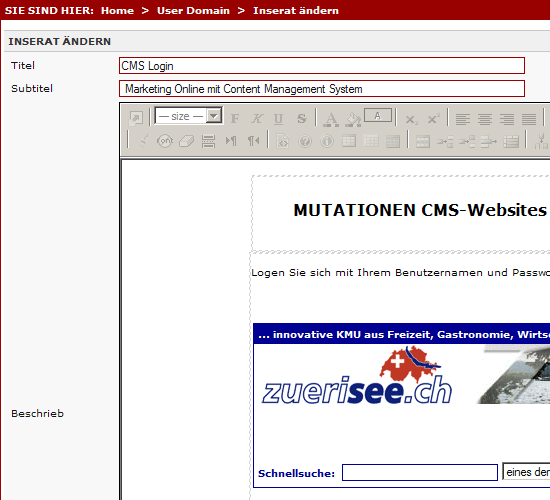This screenshot has width=550, height=500.
Task: Apply subscript formatting
Action: tap(411, 119)
